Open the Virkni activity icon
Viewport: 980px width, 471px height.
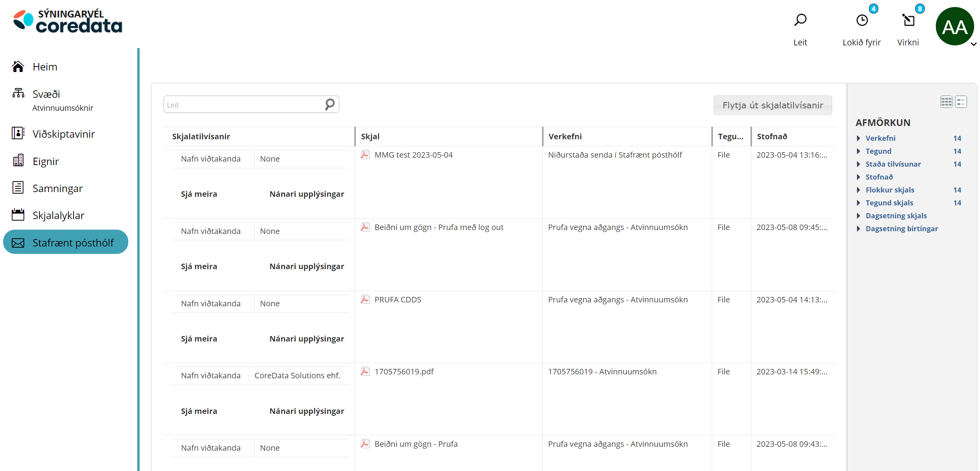pos(908,20)
